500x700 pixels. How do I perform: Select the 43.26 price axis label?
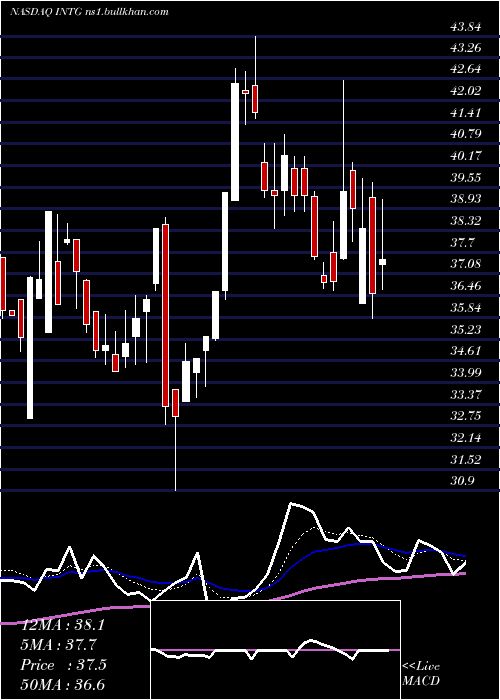tap(466, 48)
